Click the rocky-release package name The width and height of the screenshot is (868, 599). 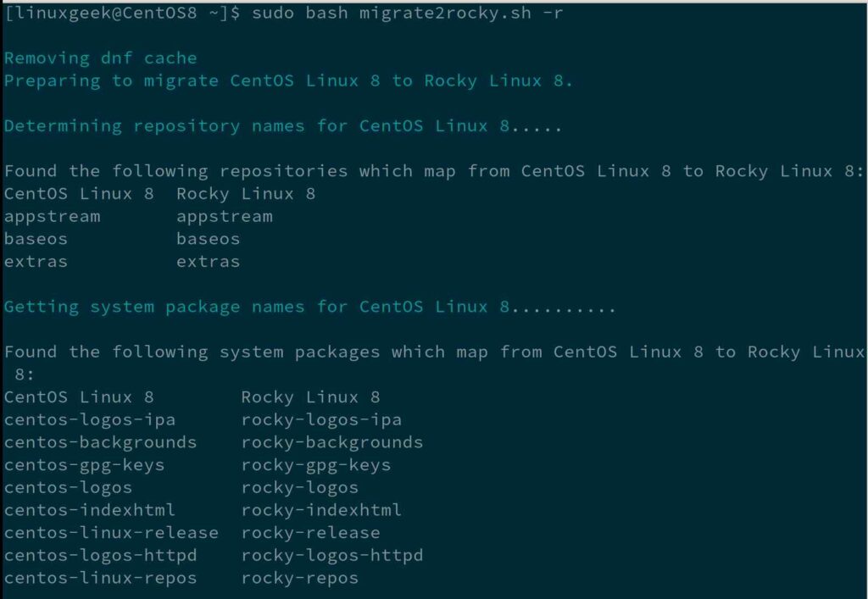(x=310, y=533)
